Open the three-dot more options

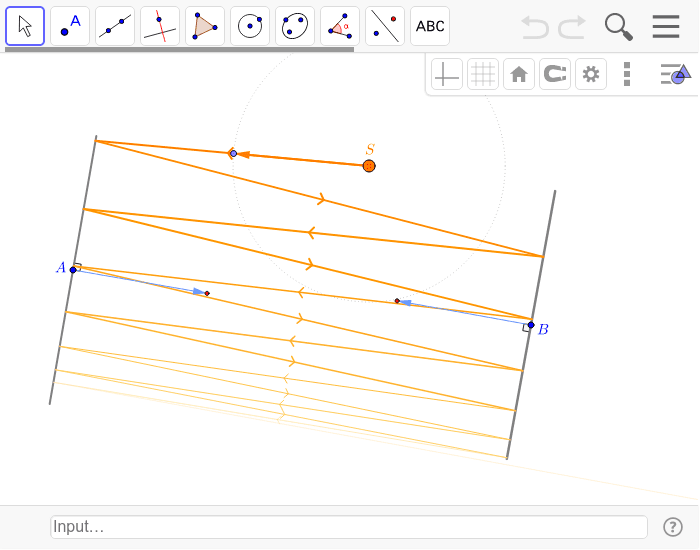(627, 74)
